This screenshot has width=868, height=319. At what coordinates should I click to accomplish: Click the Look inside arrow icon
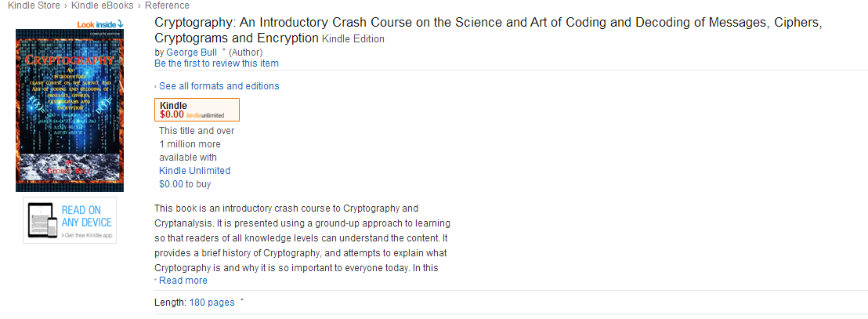pyautogui.click(x=120, y=24)
